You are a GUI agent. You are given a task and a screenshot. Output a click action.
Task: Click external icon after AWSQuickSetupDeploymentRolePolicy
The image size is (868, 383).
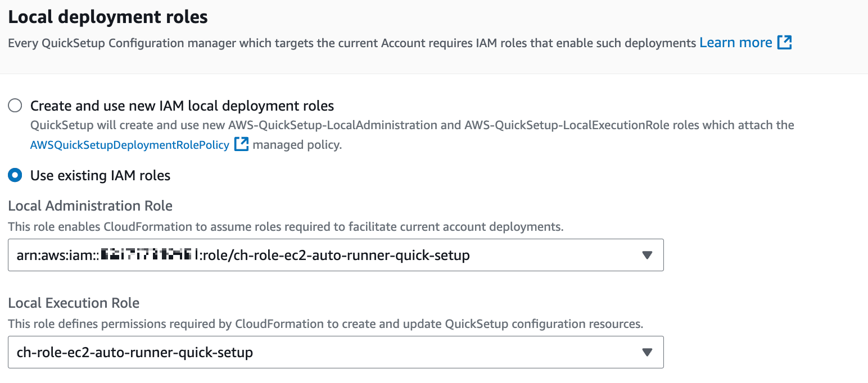pos(241,145)
